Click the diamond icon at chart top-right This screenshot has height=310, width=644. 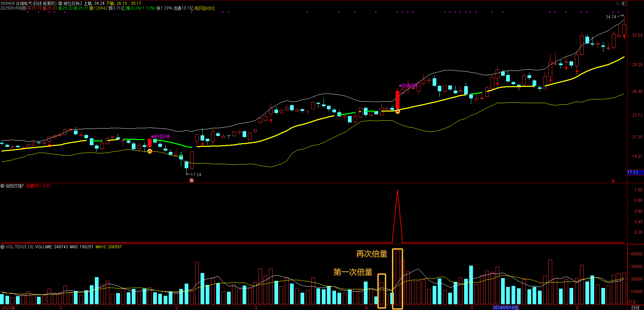point(618,3)
